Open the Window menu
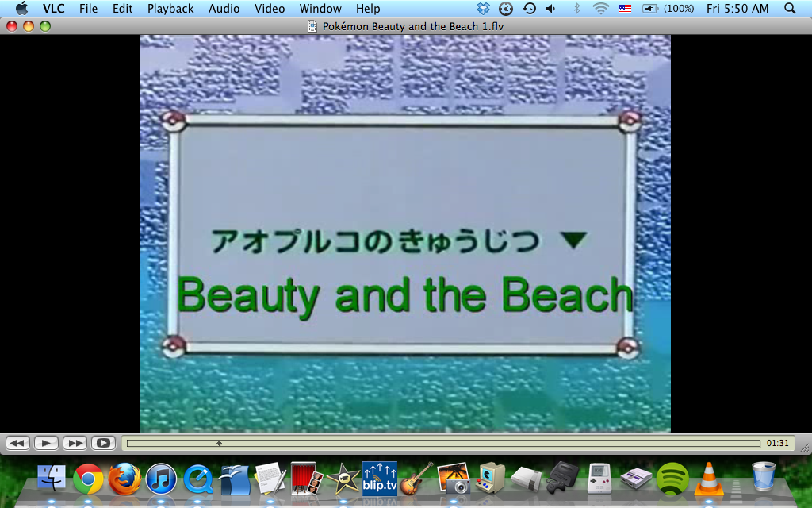The image size is (812, 508). point(320,8)
